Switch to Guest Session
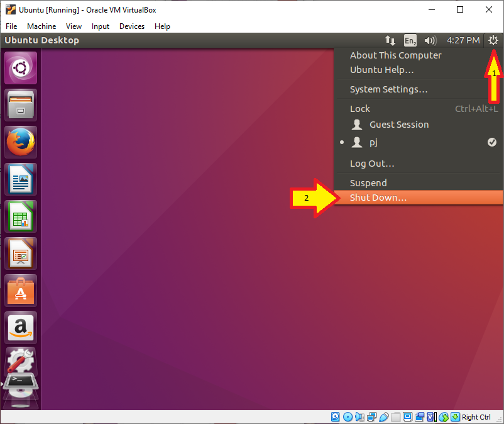504x424 pixels. click(x=418, y=125)
